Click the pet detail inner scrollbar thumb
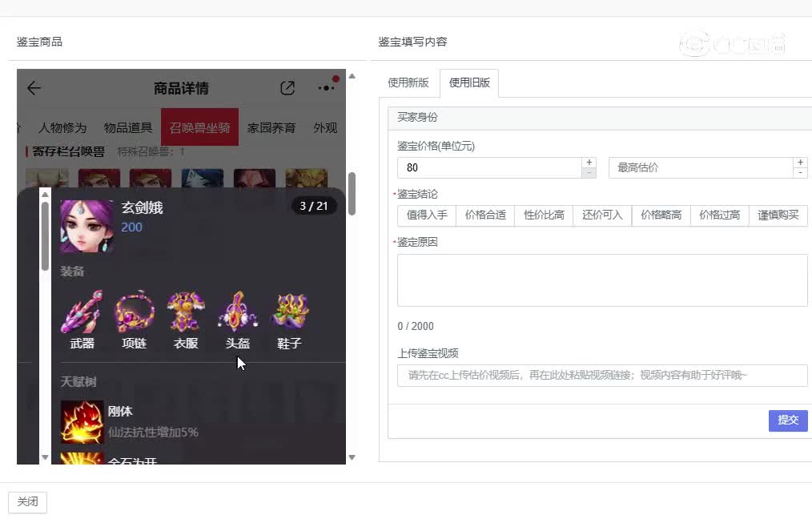 pyautogui.click(x=45, y=236)
